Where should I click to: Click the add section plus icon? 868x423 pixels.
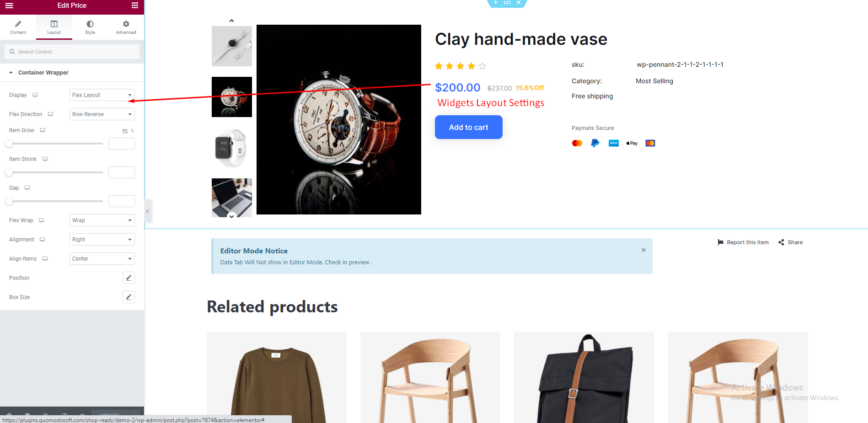[496, 3]
